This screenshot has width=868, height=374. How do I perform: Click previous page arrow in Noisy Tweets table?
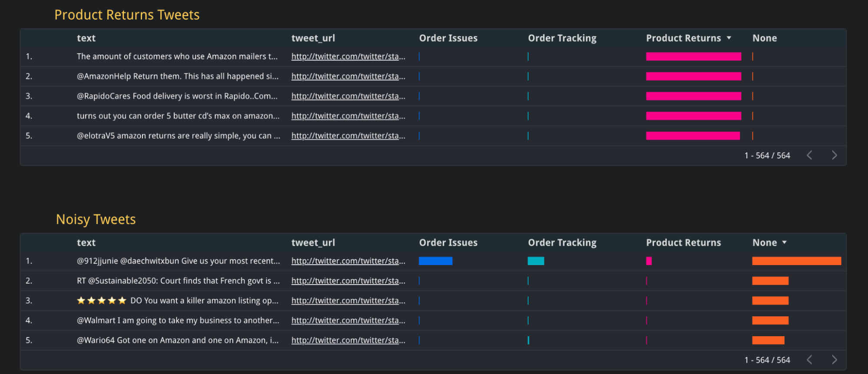[x=809, y=360]
